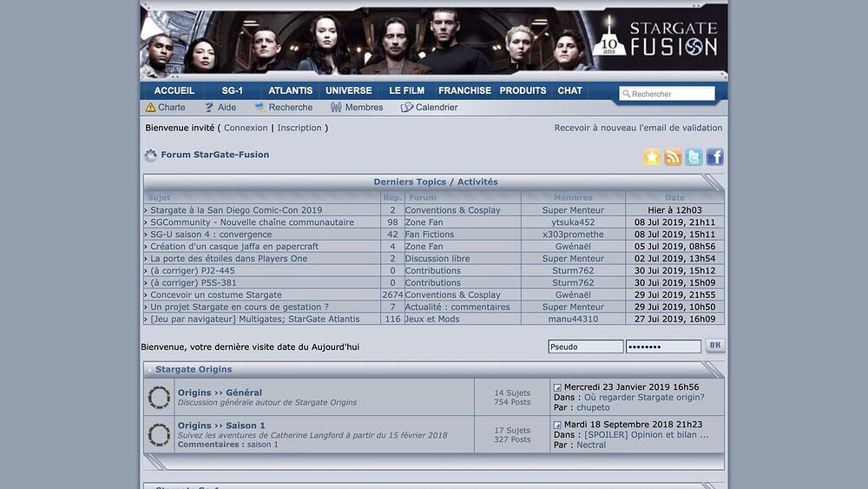Screen dimensions: 868x489
Task: Open the ATLANTIS navigation menu
Action: [x=291, y=90]
